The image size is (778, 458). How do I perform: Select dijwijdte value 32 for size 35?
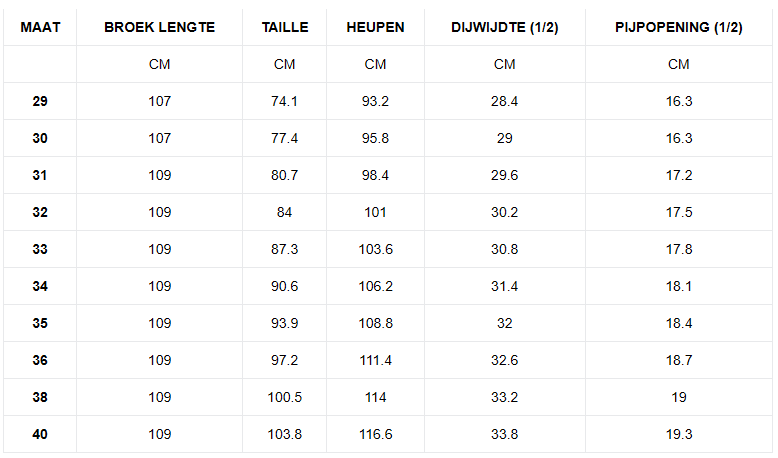[505, 324]
